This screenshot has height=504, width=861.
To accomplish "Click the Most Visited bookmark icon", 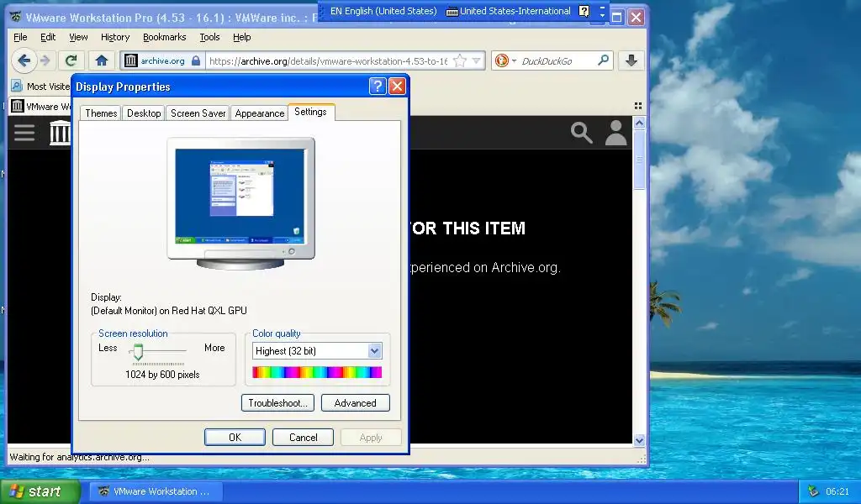I will click(x=17, y=87).
